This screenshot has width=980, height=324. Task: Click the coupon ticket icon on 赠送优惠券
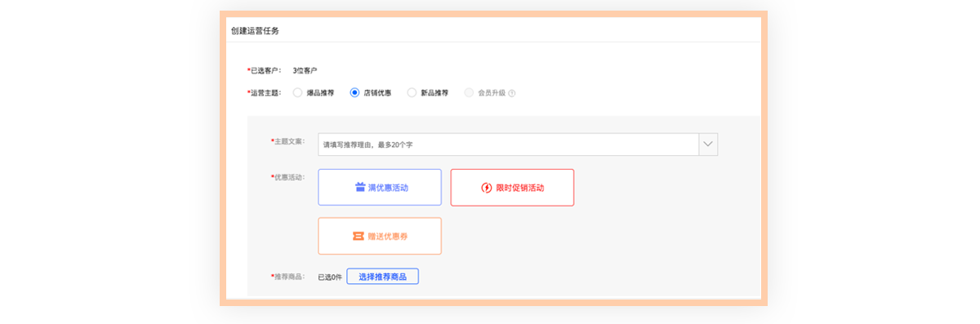(358, 237)
